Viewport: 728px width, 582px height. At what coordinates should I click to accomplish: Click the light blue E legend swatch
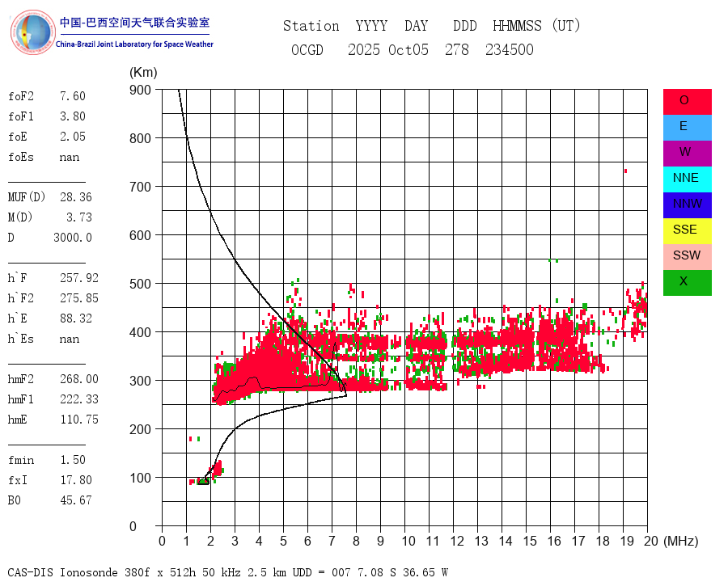coord(687,128)
